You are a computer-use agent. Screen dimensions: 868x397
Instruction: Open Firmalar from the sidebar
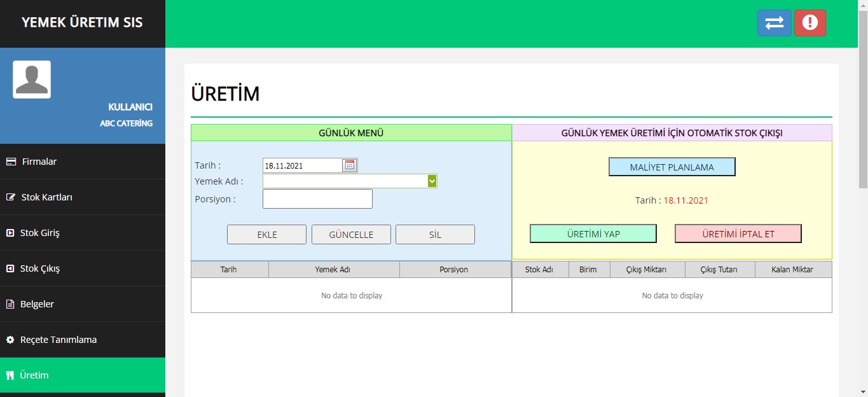point(39,162)
